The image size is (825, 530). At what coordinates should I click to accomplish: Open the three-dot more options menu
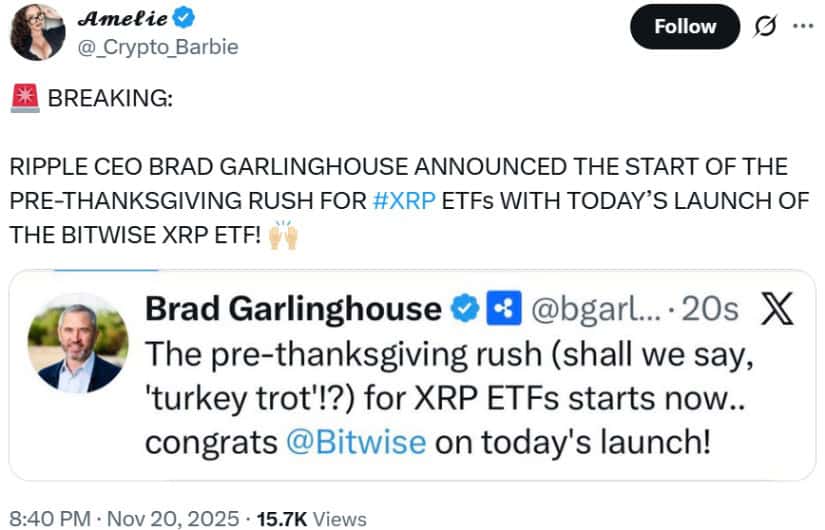click(802, 26)
